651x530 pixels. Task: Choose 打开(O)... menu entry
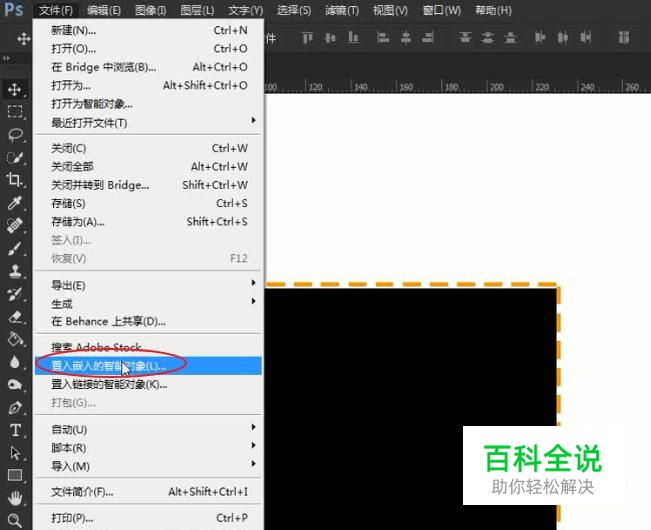coord(148,48)
